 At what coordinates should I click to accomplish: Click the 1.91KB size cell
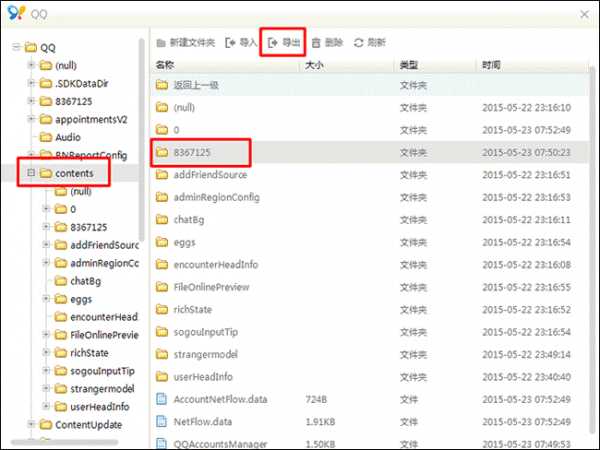pyautogui.click(x=320, y=421)
